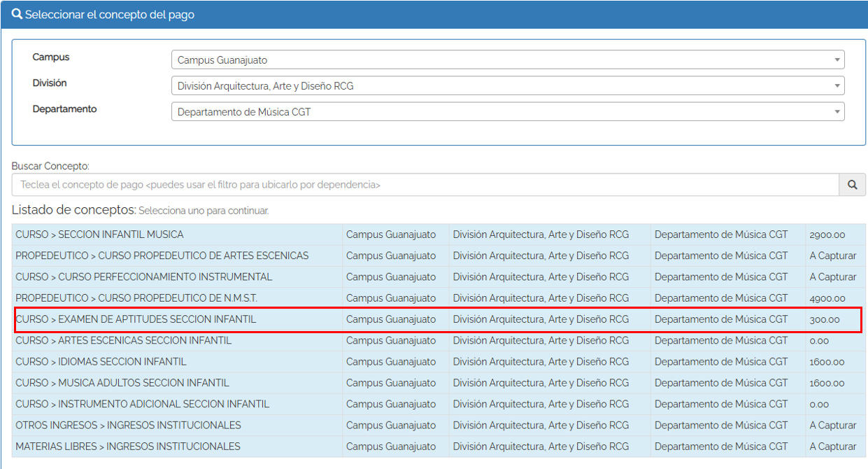Expand the División dropdown
Viewport: 868px width, 469px height.
507,86
